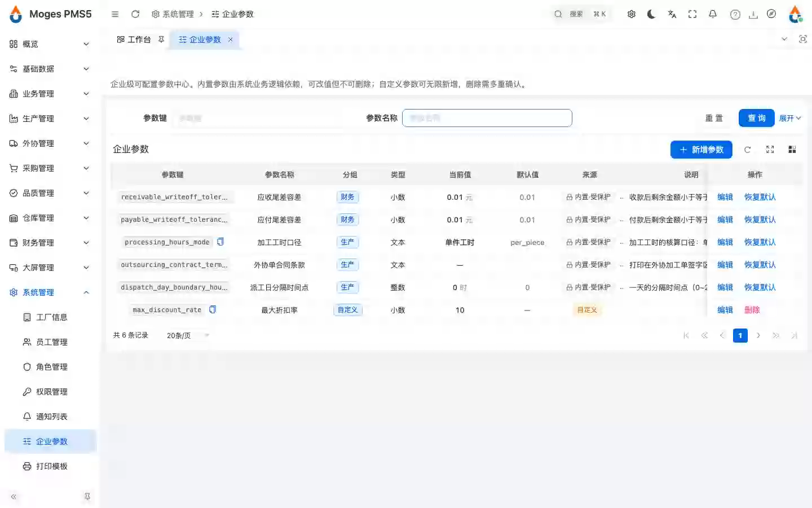Copy the max_discount_rate key
812x508 pixels.
(213, 309)
